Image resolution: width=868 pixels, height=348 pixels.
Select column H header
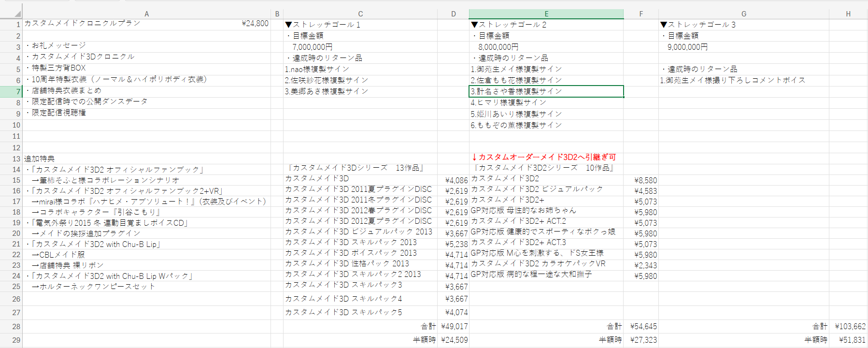pyautogui.click(x=848, y=14)
